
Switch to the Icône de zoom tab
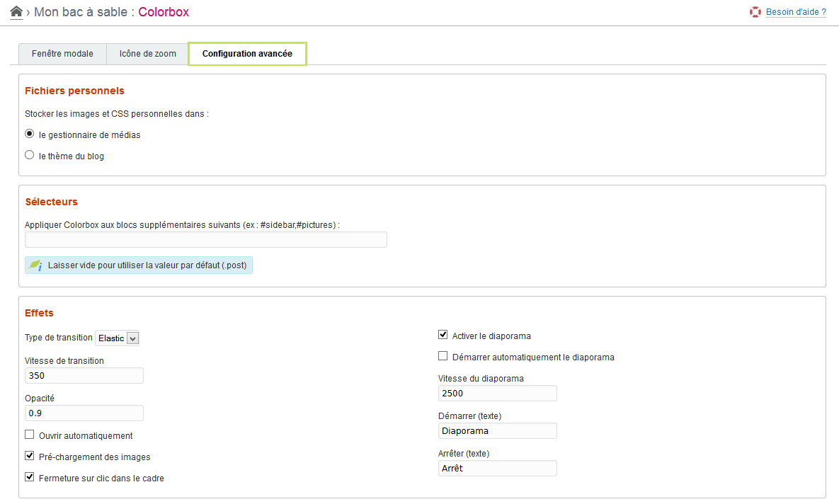tap(147, 54)
